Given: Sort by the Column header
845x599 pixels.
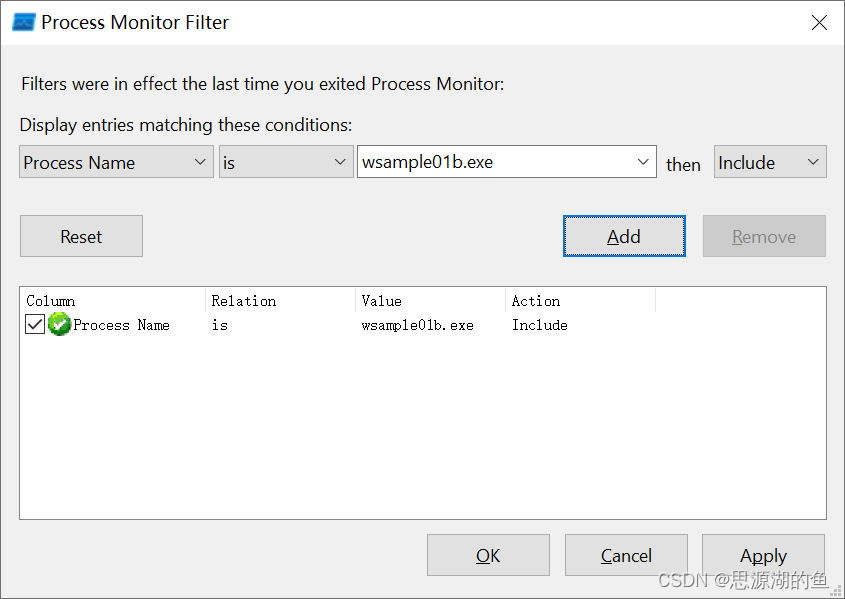Looking at the screenshot, I should (113, 301).
